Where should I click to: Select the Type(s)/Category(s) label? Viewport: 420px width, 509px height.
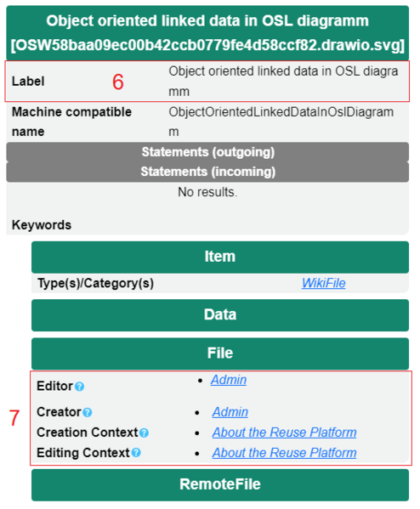point(95,283)
